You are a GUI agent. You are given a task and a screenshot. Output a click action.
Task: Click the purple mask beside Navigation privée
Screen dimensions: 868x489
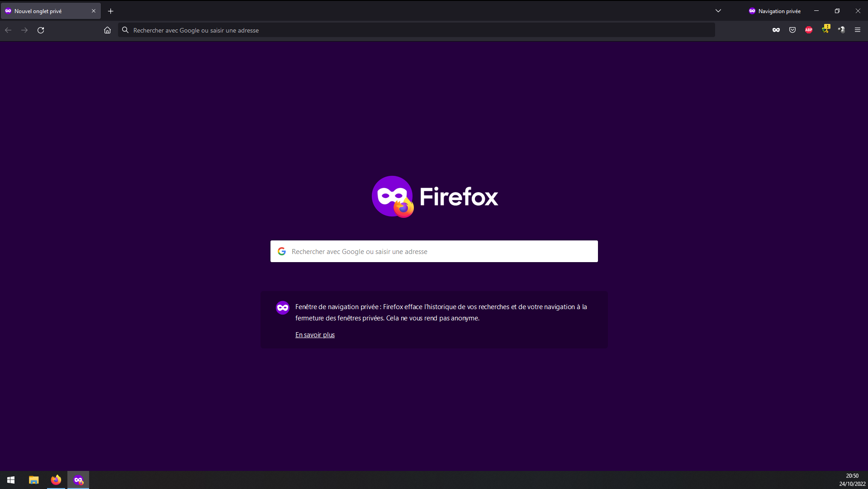(x=752, y=11)
